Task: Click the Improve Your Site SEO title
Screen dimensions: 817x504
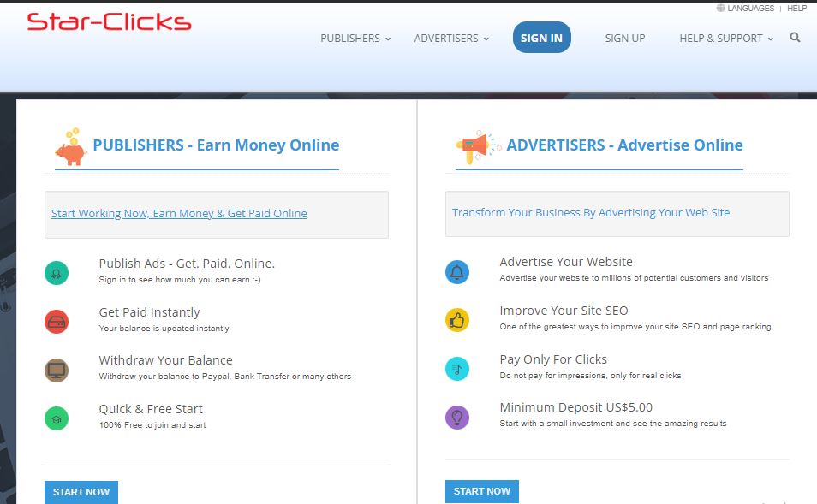Action: pyautogui.click(x=564, y=311)
